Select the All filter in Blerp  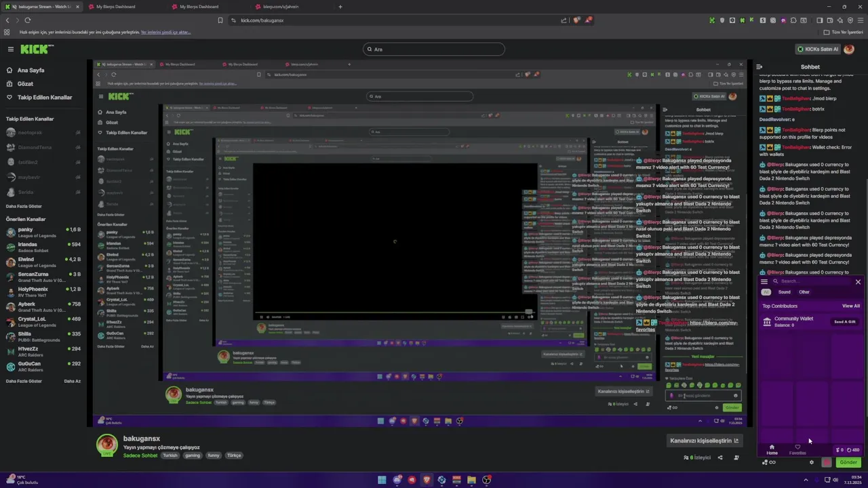[x=766, y=292]
